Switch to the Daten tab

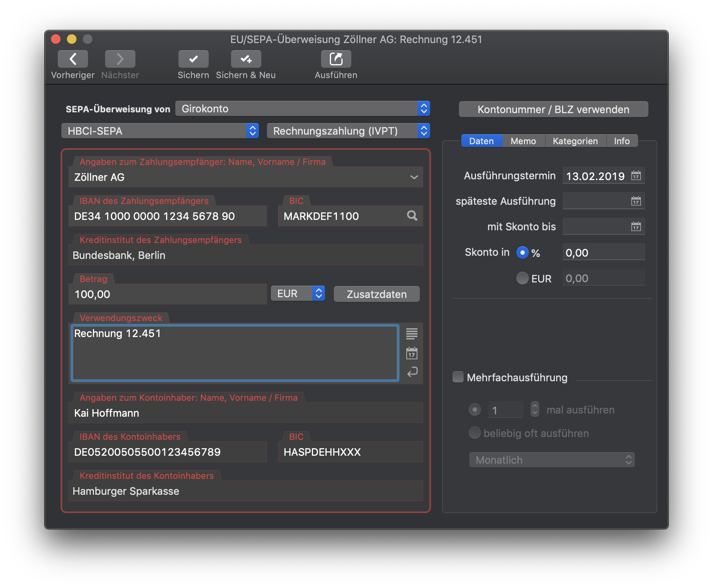[482, 141]
